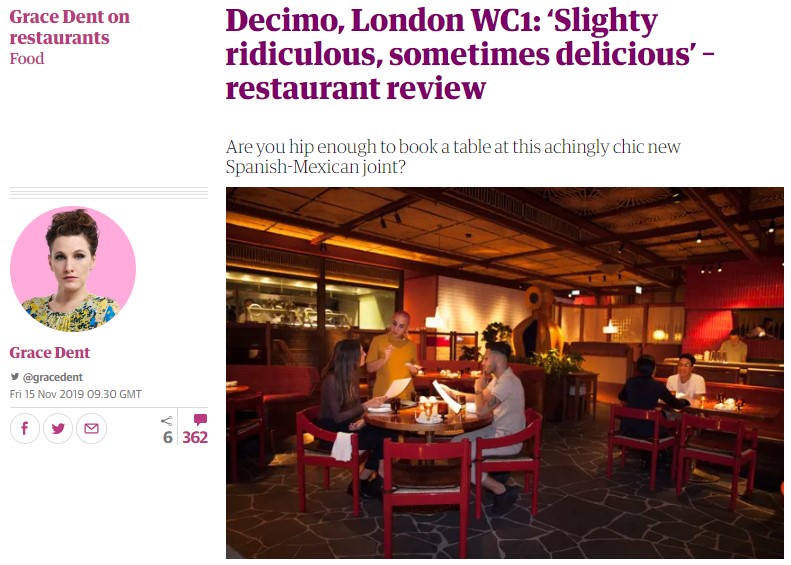This screenshot has height=565, width=791.
Task: View the 362 comments count
Action: 195,437
